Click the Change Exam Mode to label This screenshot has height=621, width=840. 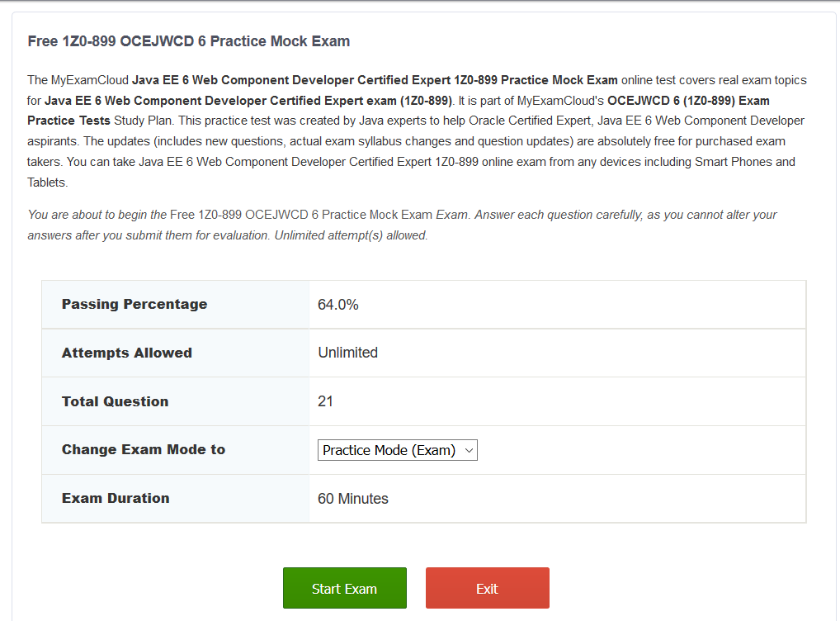(144, 449)
